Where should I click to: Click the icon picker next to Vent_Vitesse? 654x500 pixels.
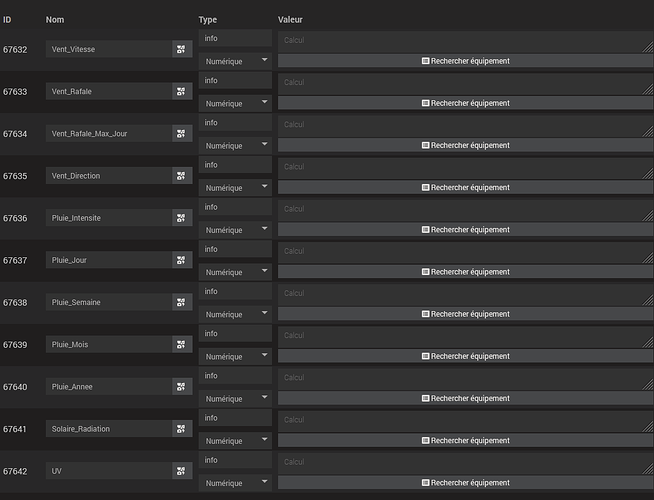(182, 49)
